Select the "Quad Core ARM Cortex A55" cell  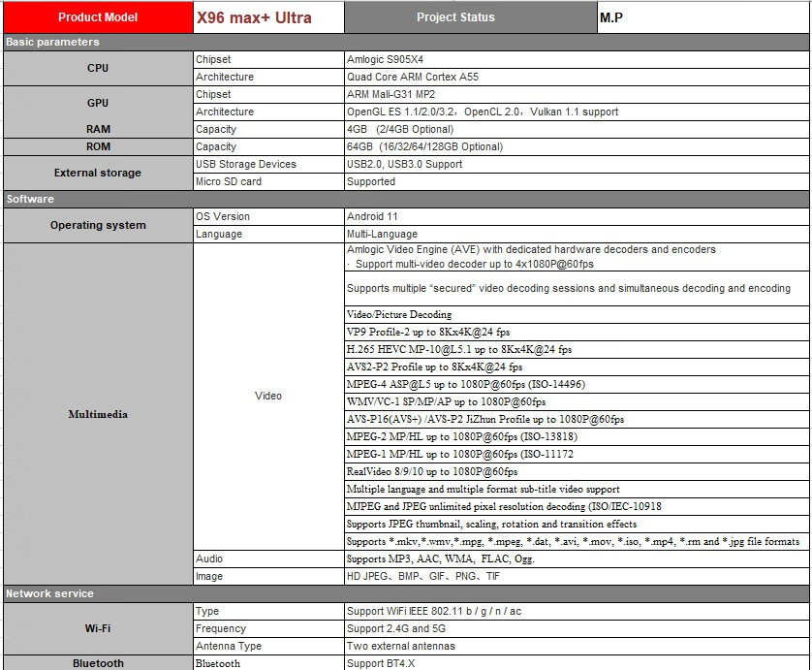[x=577, y=77]
